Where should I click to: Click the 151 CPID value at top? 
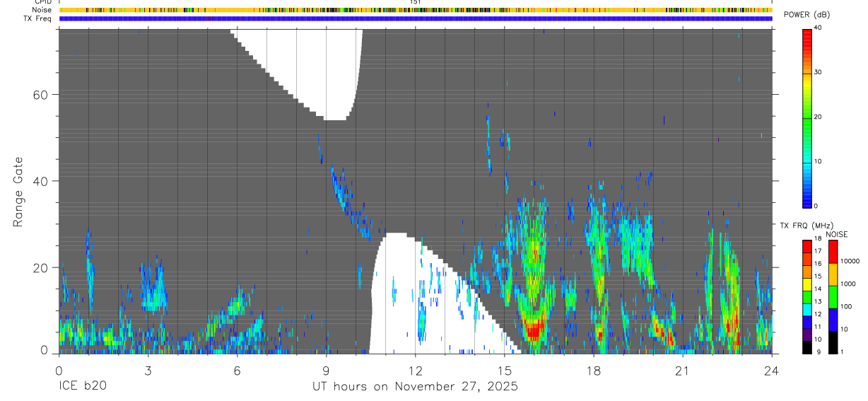point(416,2)
